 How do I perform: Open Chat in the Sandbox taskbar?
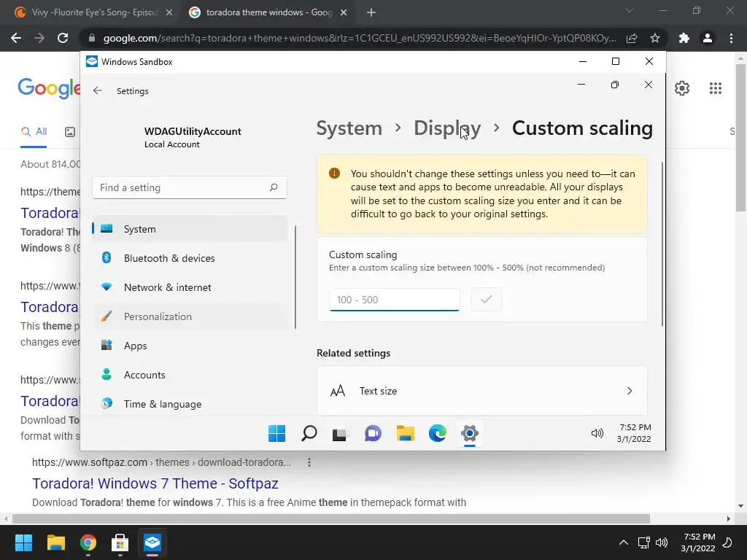click(x=373, y=433)
